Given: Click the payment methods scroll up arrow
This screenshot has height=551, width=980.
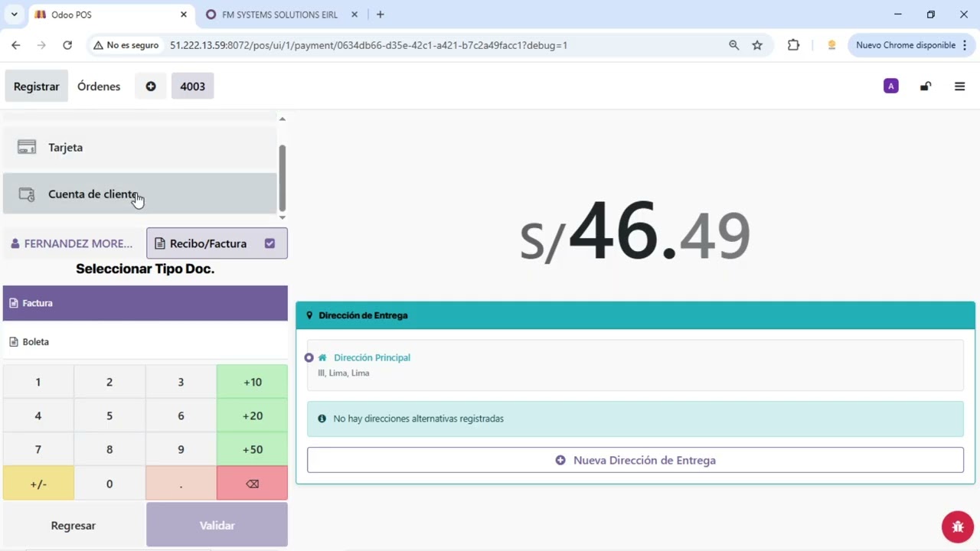Looking at the screenshot, I should tap(282, 119).
